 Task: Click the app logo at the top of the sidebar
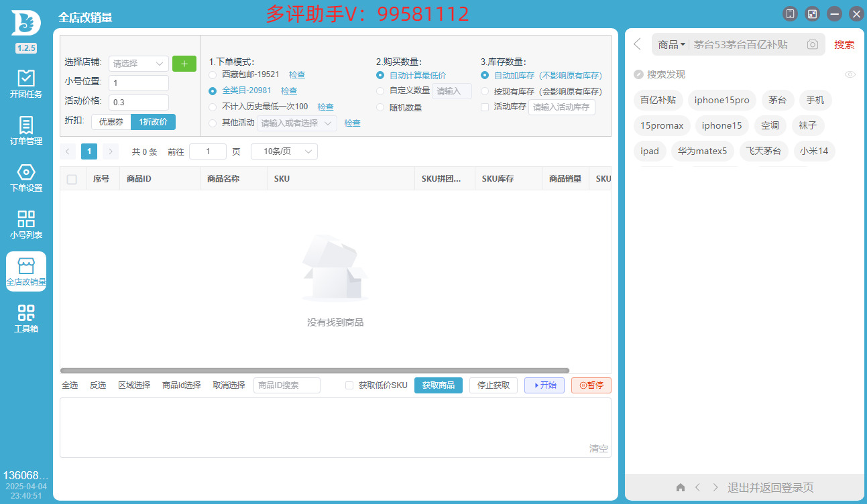[x=26, y=22]
